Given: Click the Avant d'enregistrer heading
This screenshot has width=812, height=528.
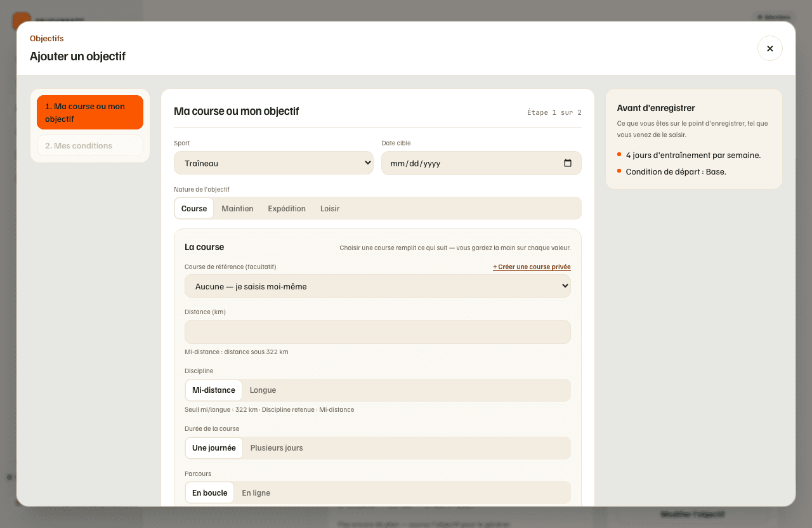Looking at the screenshot, I should coord(657,108).
